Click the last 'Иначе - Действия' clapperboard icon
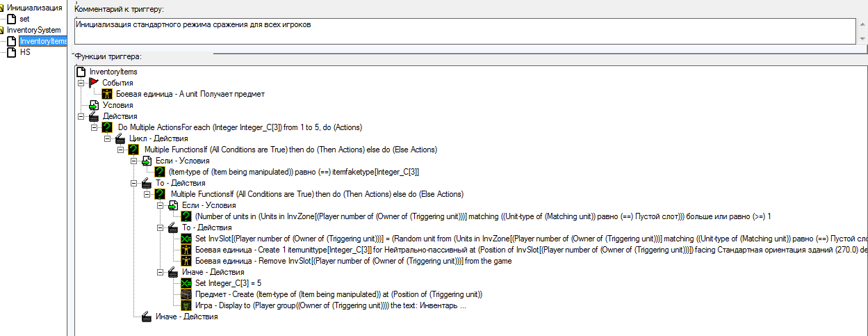 [x=147, y=317]
